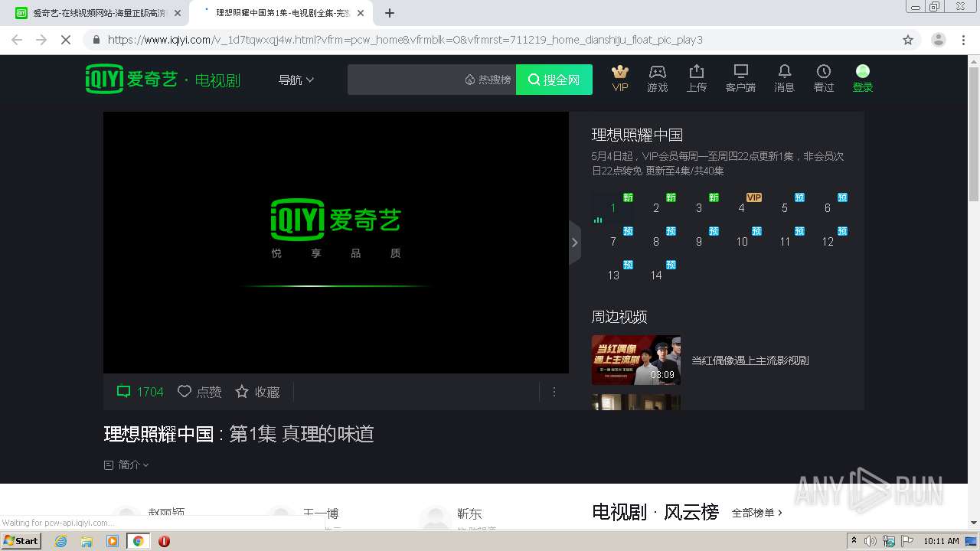980x551 pixels.
Task: Collapse the episode side panel arrow
Action: click(575, 243)
